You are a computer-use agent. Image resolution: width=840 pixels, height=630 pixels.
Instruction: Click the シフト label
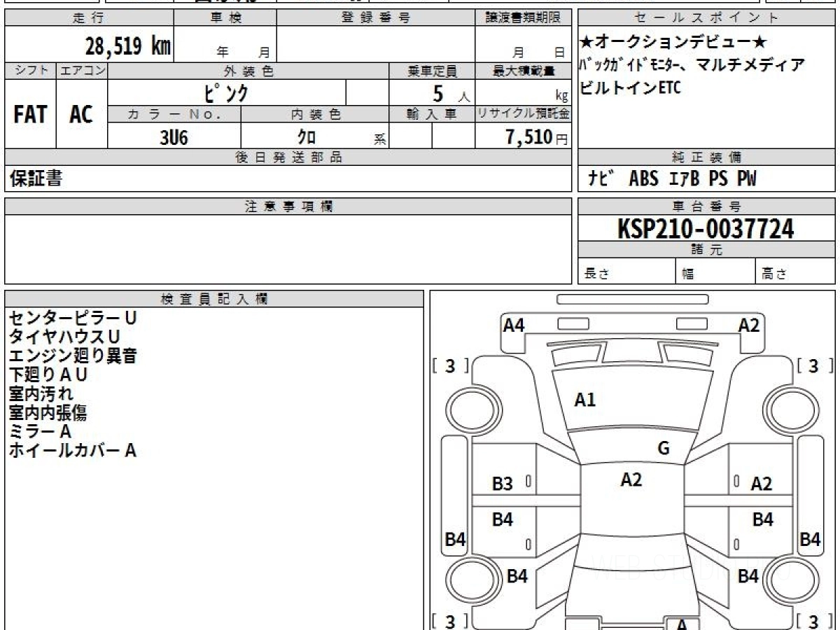[x=30, y=71]
